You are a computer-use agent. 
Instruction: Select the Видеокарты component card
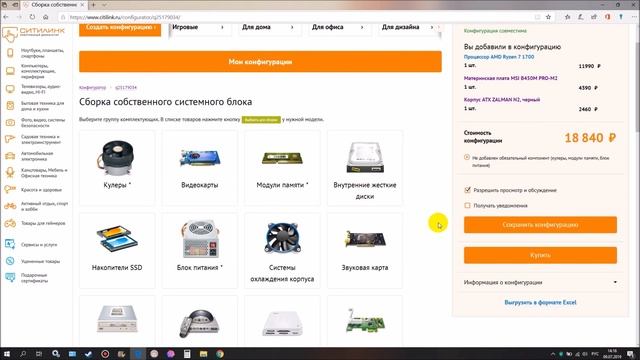pyautogui.click(x=200, y=167)
